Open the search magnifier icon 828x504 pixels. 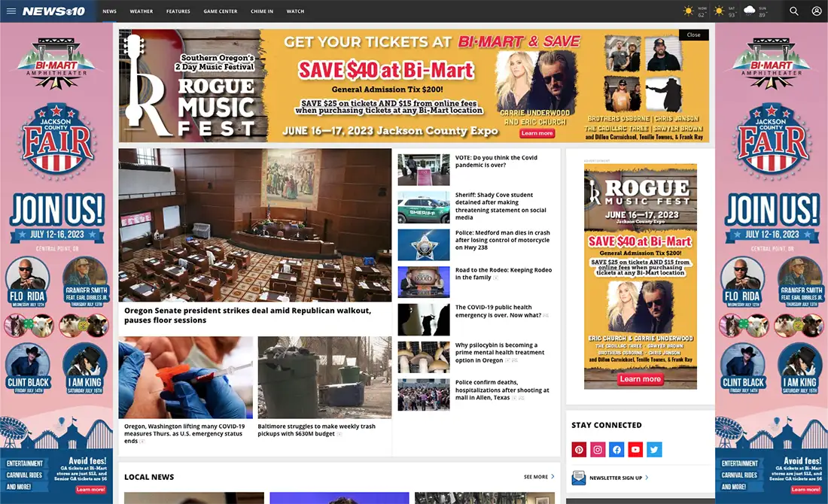click(793, 11)
